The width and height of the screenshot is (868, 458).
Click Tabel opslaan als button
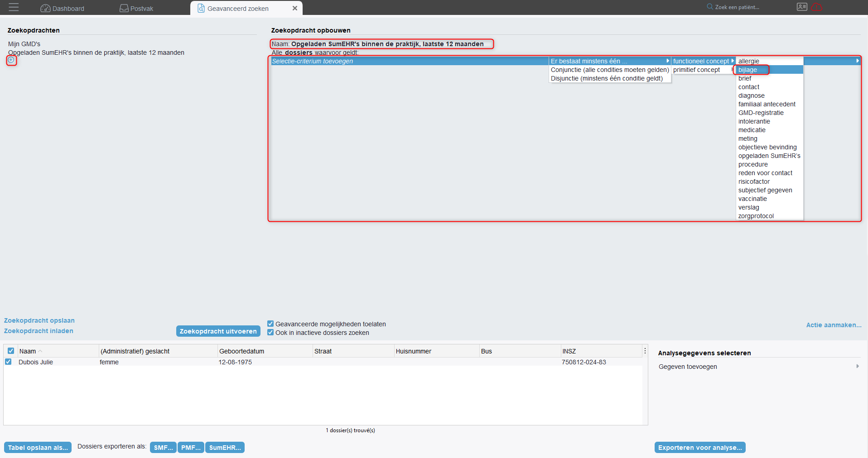pos(38,448)
